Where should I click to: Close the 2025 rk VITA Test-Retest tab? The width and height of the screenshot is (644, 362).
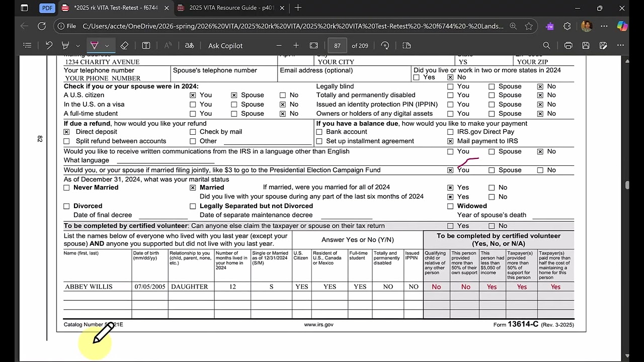(x=167, y=8)
